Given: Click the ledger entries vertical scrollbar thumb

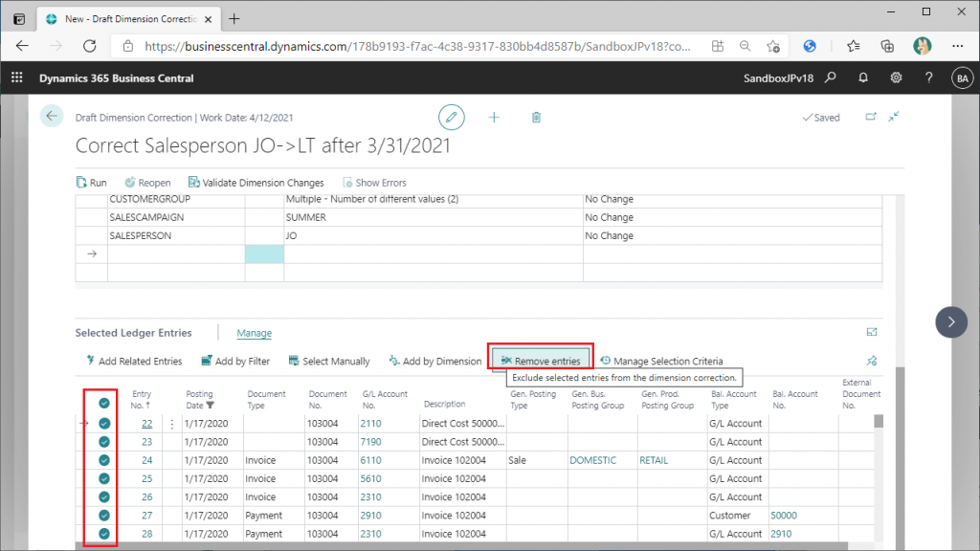Looking at the screenshot, I should click(x=879, y=422).
